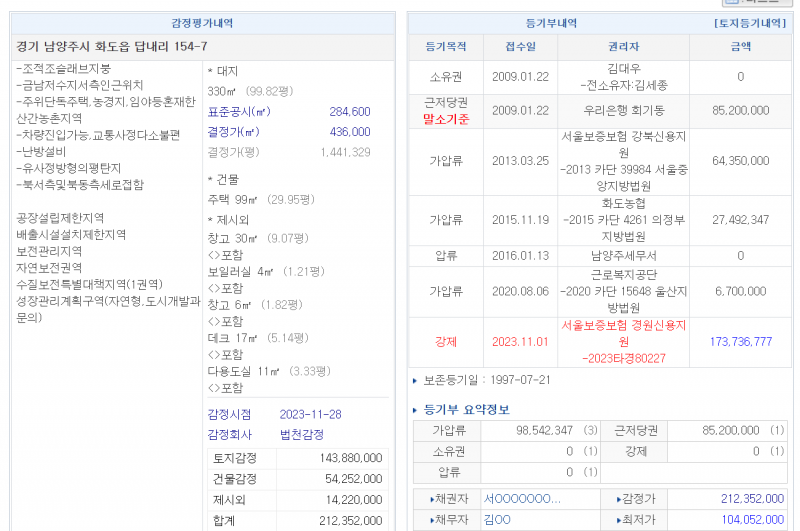Click the 금액 column header
The height and width of the screenshot is (531, 800).
740,46
